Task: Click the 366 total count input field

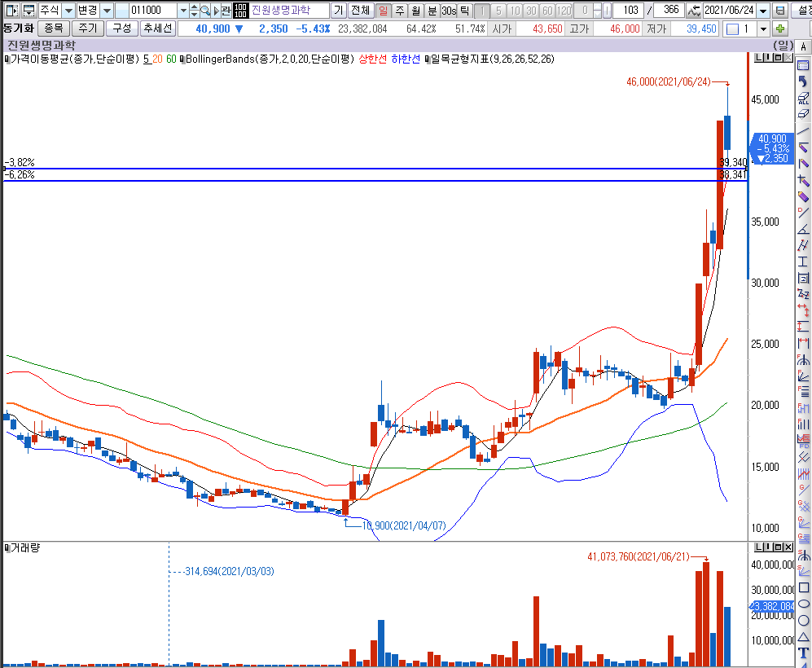Action: tap(669, 11)
